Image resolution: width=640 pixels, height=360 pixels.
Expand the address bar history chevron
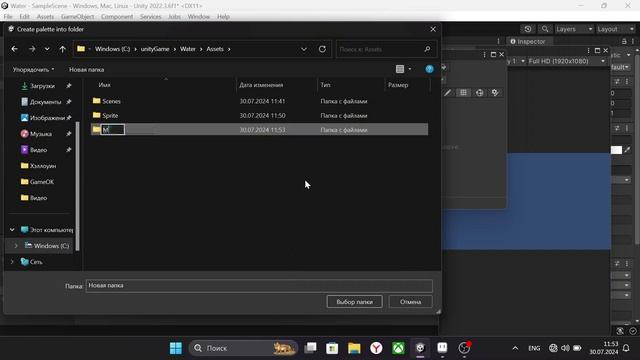click(x=304, y=49)
